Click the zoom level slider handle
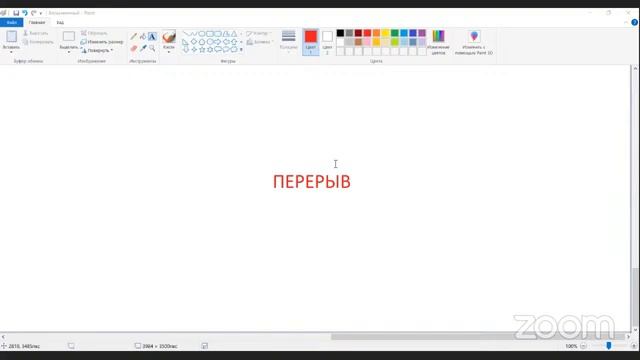 point(609,346)
